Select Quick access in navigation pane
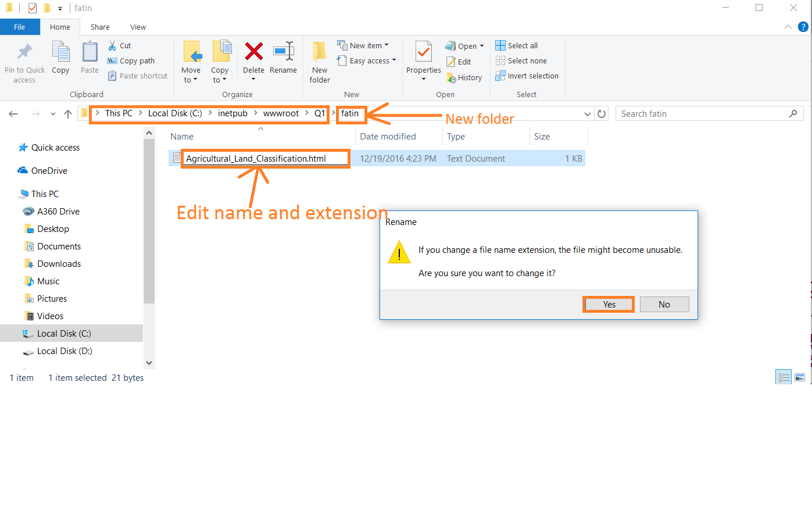This screenshot has height=518, width=812. (55, 148)
